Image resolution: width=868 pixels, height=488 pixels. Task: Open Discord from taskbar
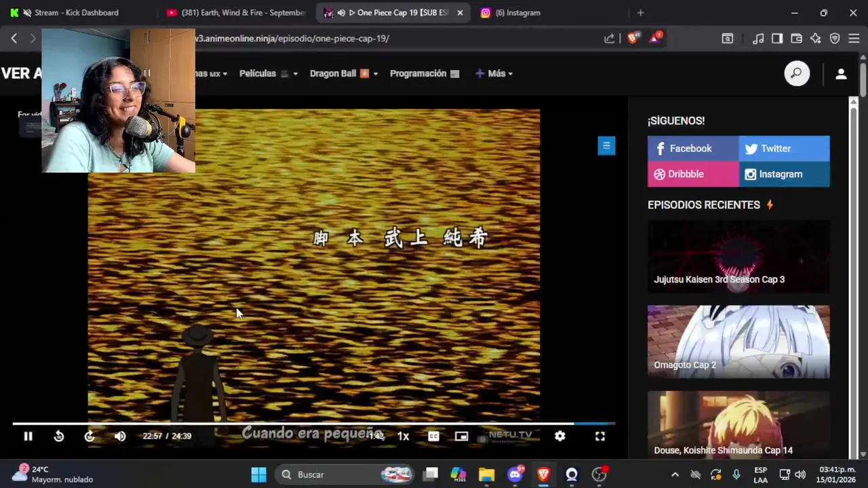click(x=515, y=474)
